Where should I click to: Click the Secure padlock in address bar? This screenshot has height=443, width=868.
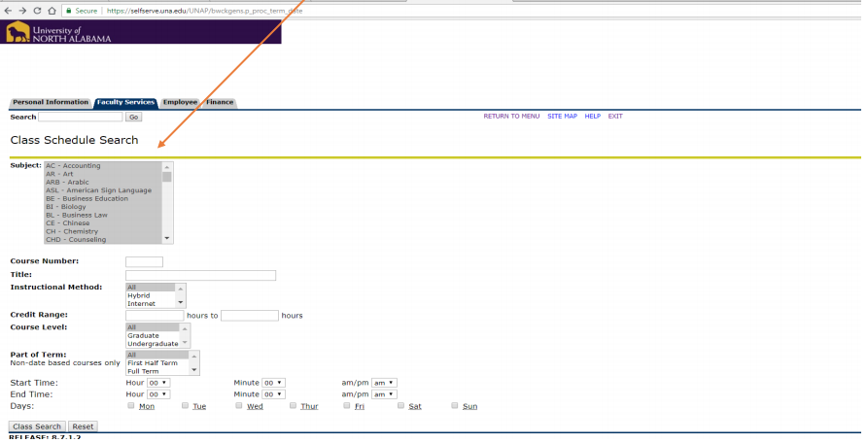click(x=69, y=10)
